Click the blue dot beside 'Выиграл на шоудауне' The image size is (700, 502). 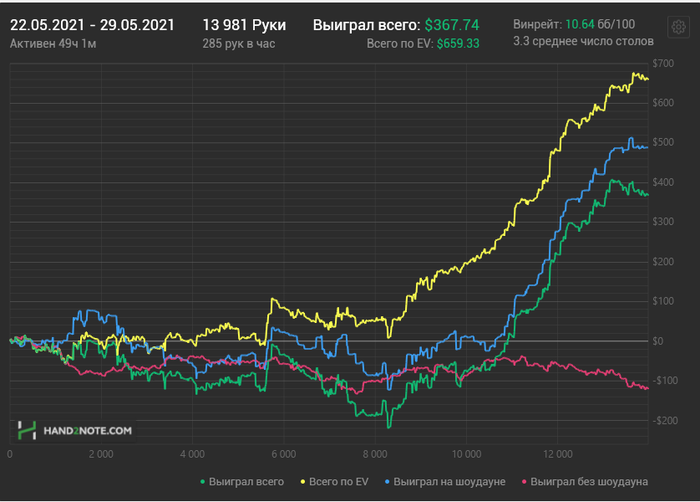[387, 482]
